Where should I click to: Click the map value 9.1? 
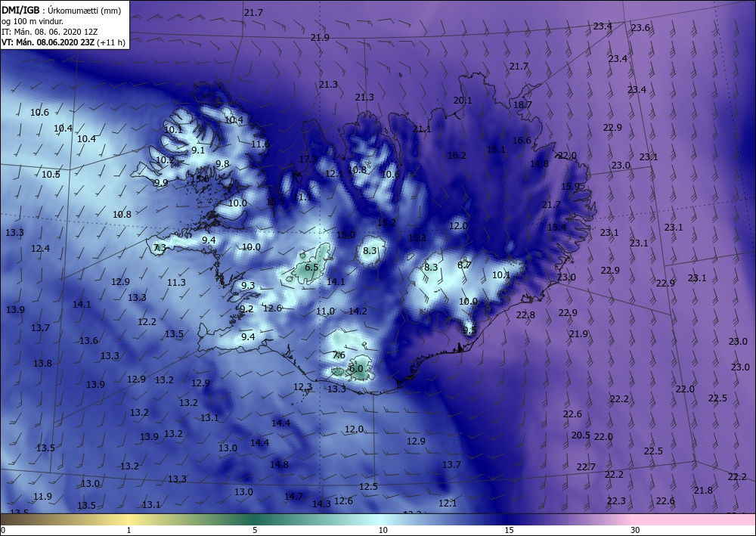coord(198,150)
